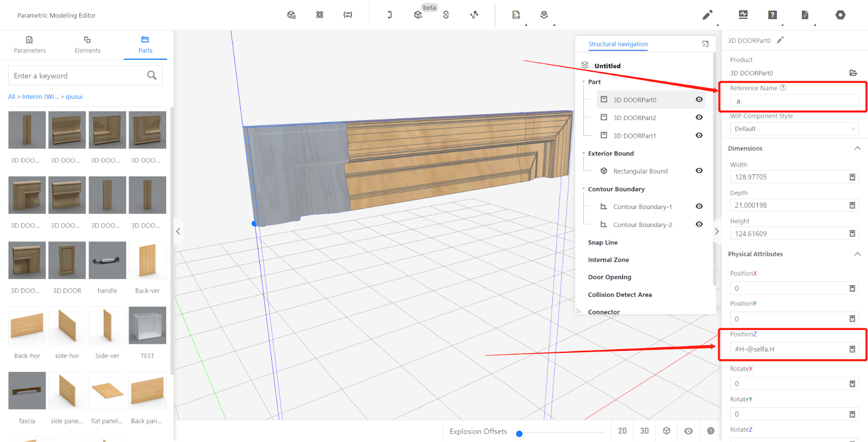Screen dimensions: 868x442
Task: Click the pencil edit icon in top toolbar
Action: 707,15
